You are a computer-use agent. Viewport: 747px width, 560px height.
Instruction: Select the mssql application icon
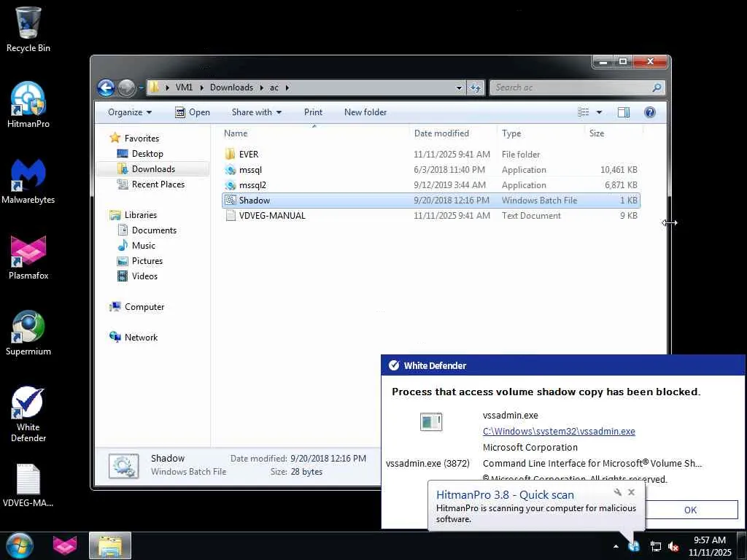230,170
